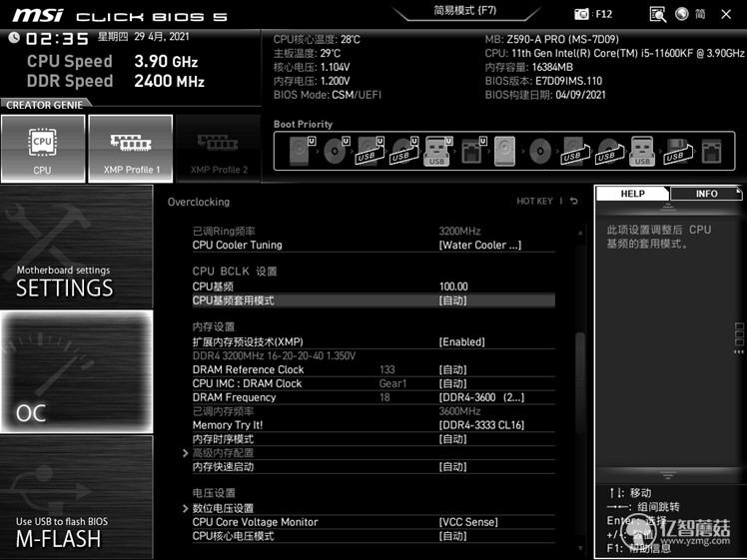Toggle XMP Profile 1
The height and width of the screenshot is (560, 747).
tap(131, 149)
